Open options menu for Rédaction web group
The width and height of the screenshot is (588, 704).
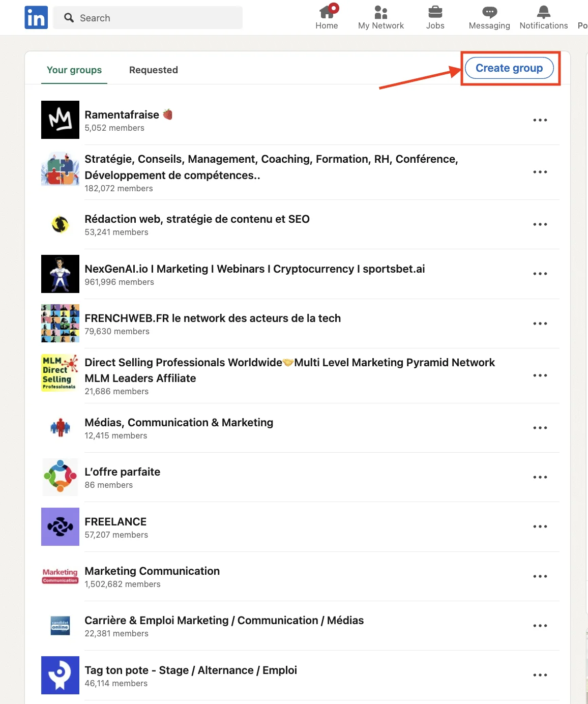(540, 224)
